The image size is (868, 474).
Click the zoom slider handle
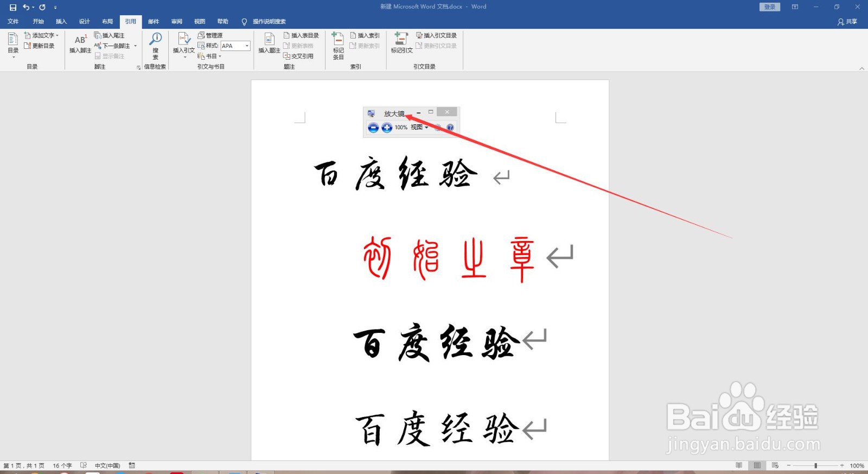point(815,466)
